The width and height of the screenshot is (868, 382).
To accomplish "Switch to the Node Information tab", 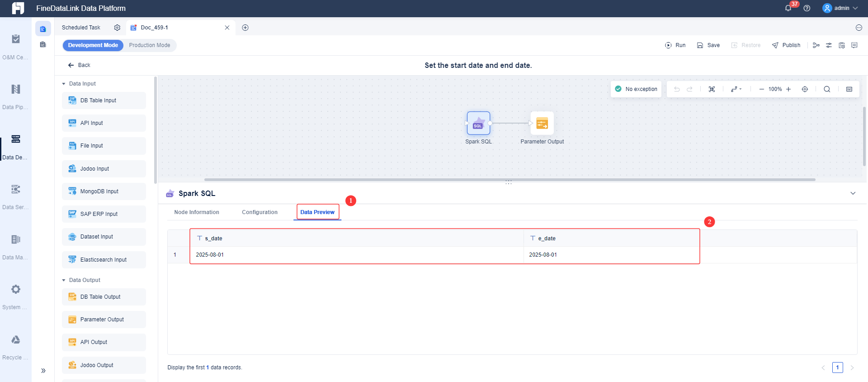I will [x=197, y=212].
